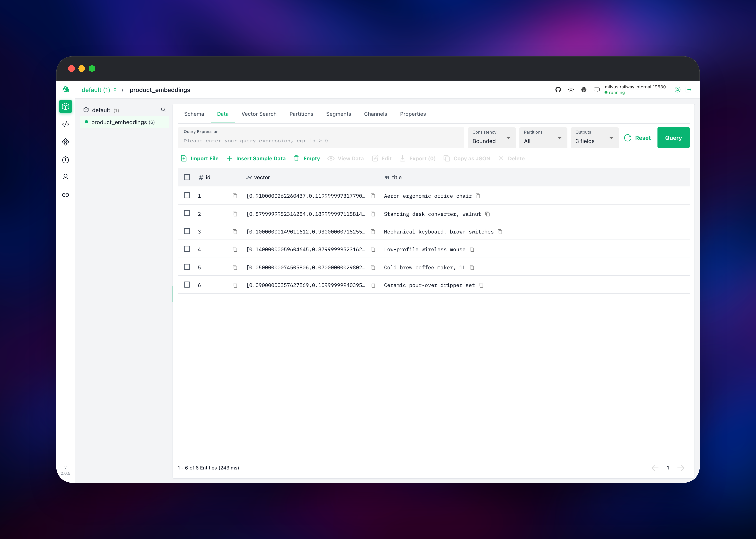This screenshot has height=539, width=756.
Task: Check the checkbox for row id 6
Action: tap(187, 284)
